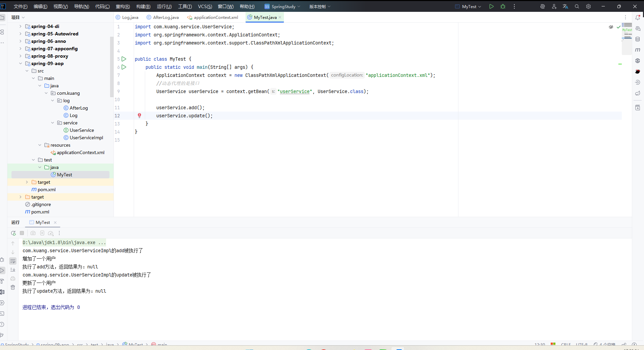This screenshot has height=350, width=644.
Task: Start debugging with the green bug icon
Action: (x=503, y=6)
